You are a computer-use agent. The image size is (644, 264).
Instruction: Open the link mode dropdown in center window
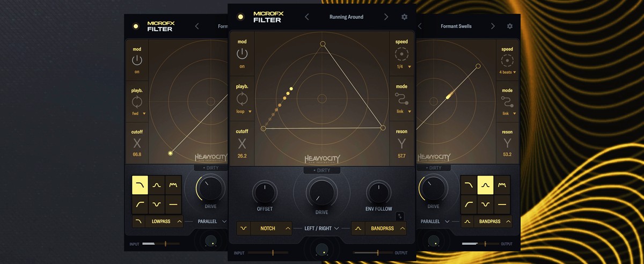click(x=404, y=112)
